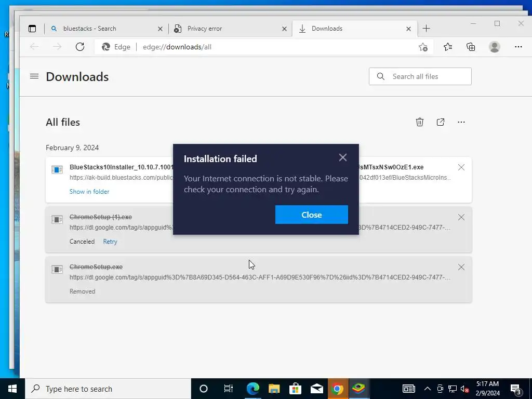Open the Downloads hamburger menu
The image size is (532, 399).
(x=34, y=76)
